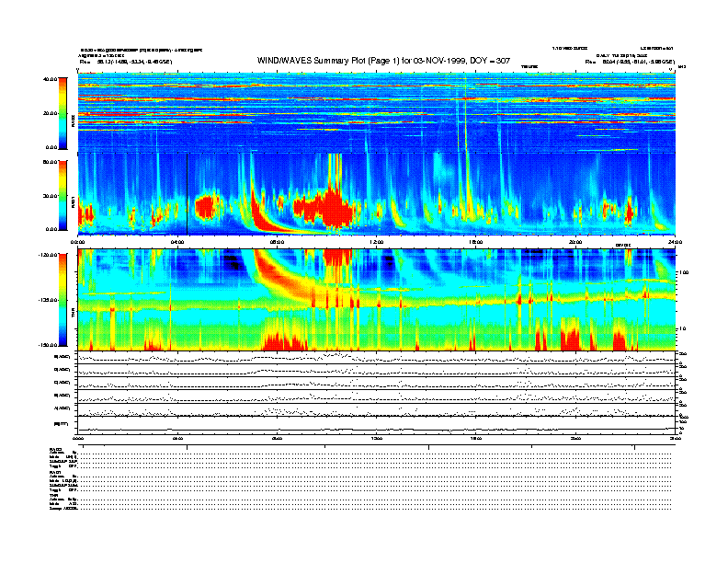The width and height of the screenshot is (728, 563).
Task: Click the -135.00 color scale label
Action: click(x=49, y=300)
